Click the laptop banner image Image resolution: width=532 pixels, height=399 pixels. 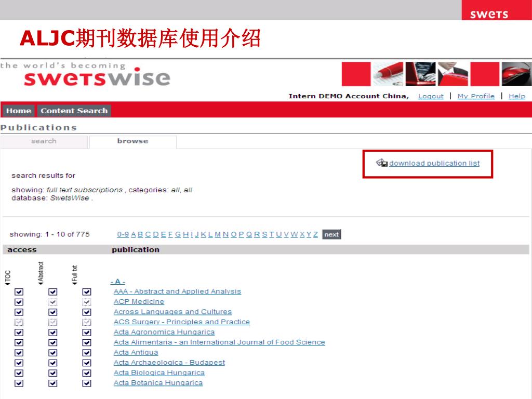tap(420, 74)
